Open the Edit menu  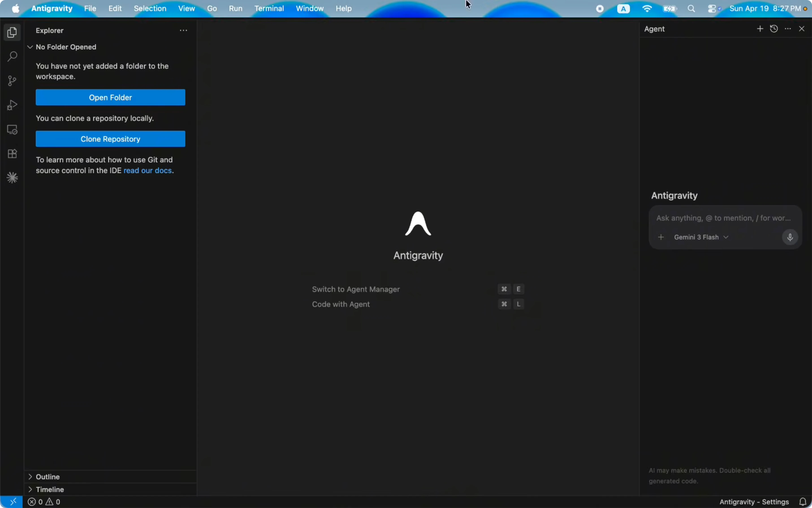[115, 9]
